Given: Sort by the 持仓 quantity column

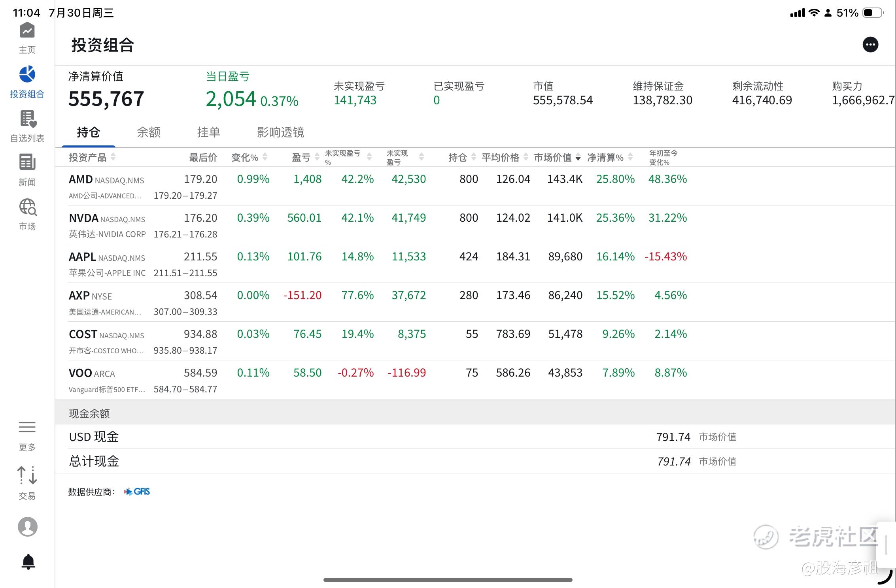Looking at the screenshot, I should click(462, 157).
